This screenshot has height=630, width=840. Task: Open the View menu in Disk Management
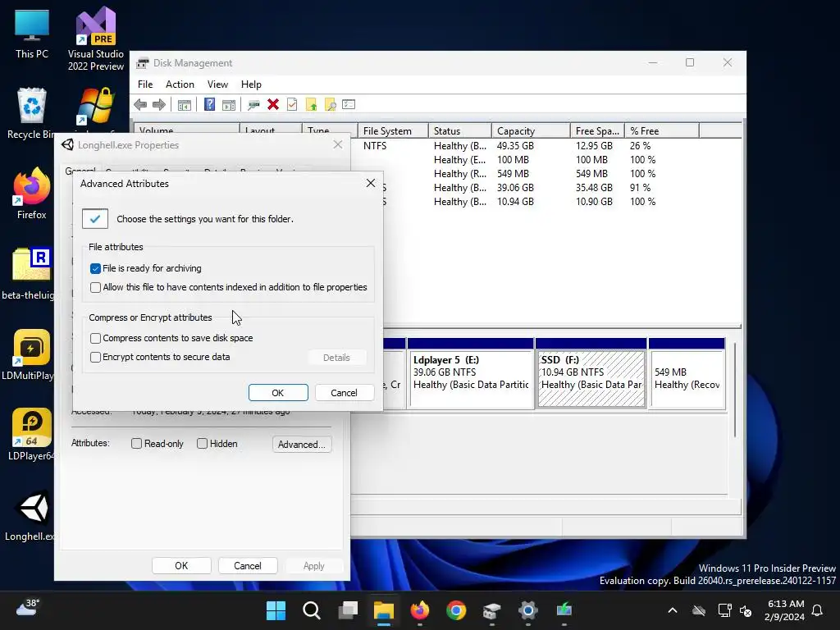click(217, 84)
